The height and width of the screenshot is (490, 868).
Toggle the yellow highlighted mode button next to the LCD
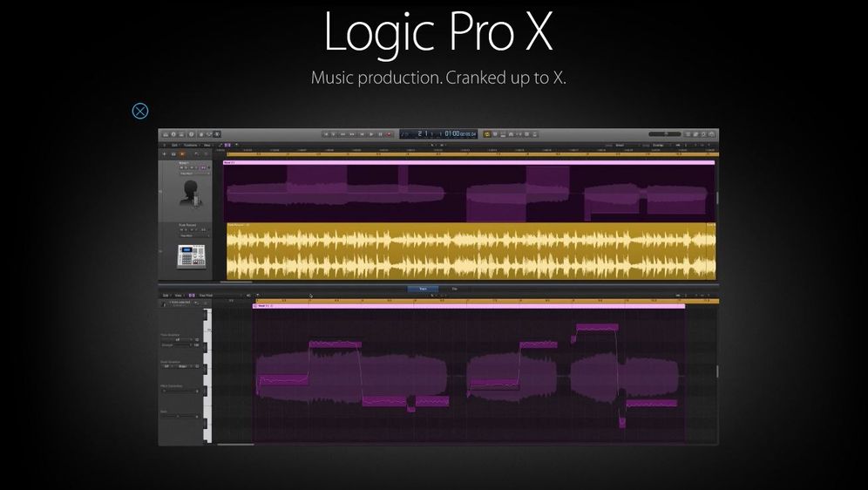click(x=486, y=134)
